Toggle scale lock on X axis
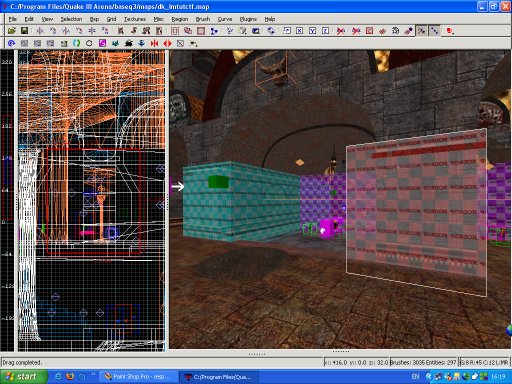The height and width of the screenshot is (384, 512). click(x=300, y=31)
